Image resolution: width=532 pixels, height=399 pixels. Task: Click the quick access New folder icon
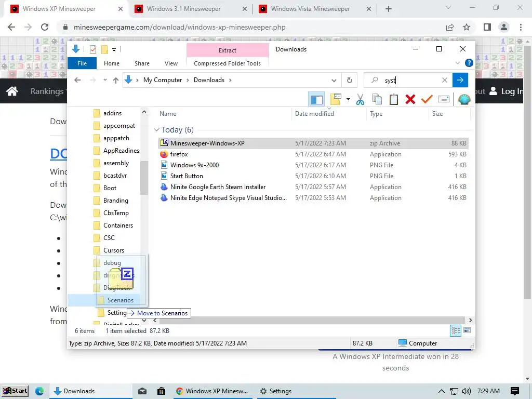pyautogui.click(x=104, y=49)
